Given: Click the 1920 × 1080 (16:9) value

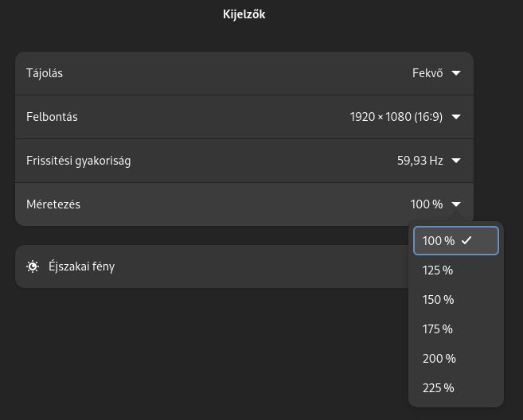Looking at the screenshot, I should tap(396, 117).
